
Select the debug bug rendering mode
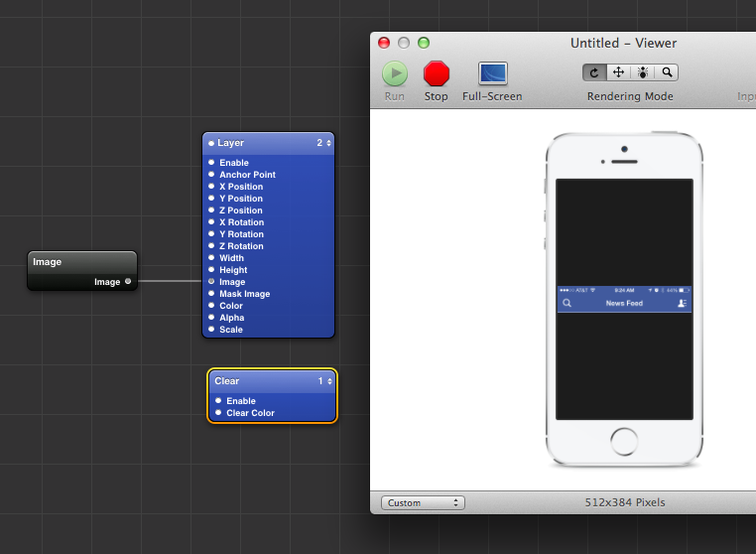pyautogui.click(x=643, y=72)
